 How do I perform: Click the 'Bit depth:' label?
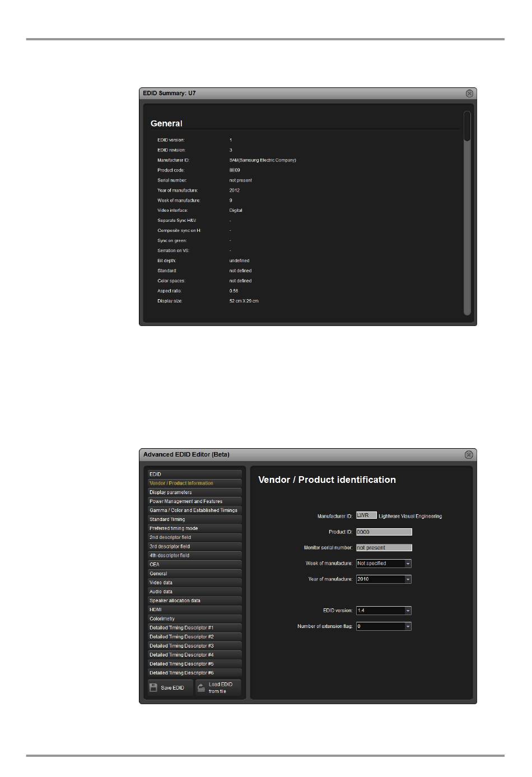(x=167, y=261)
